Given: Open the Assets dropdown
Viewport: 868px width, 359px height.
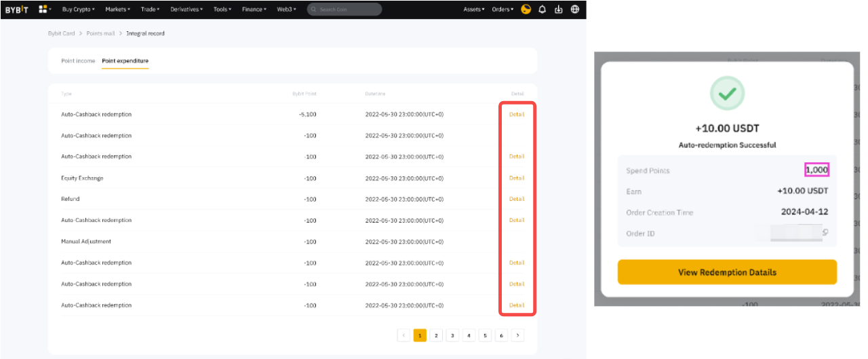Looking at the screenshot, I should click(474, 10).
